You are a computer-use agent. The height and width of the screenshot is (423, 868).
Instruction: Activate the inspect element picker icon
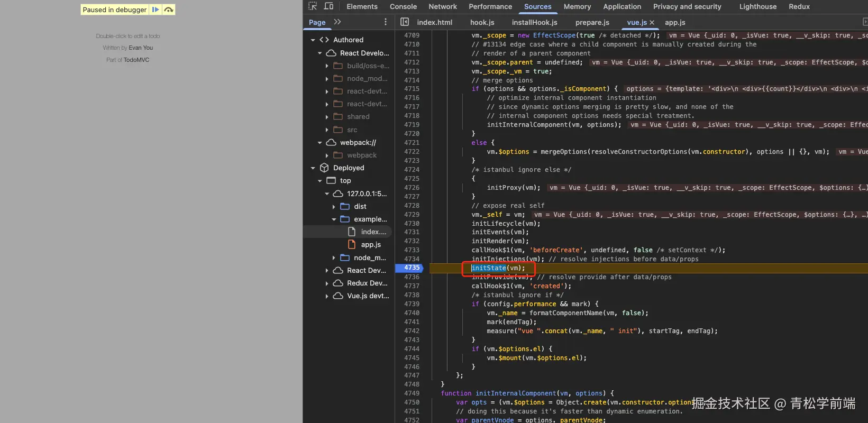pos(313,6)
